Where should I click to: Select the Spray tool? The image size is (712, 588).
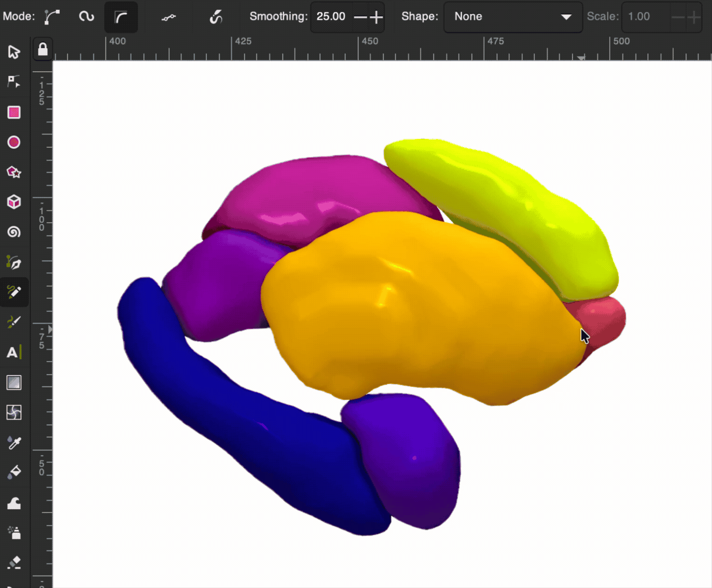(14, 533)
